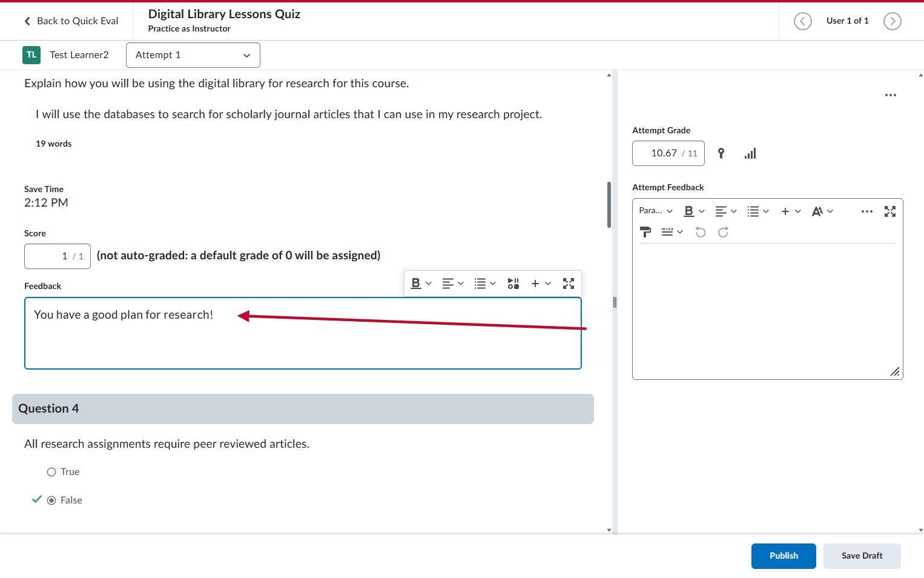
Task: Click the question Score input field
Action: click(x=58, y=256)
